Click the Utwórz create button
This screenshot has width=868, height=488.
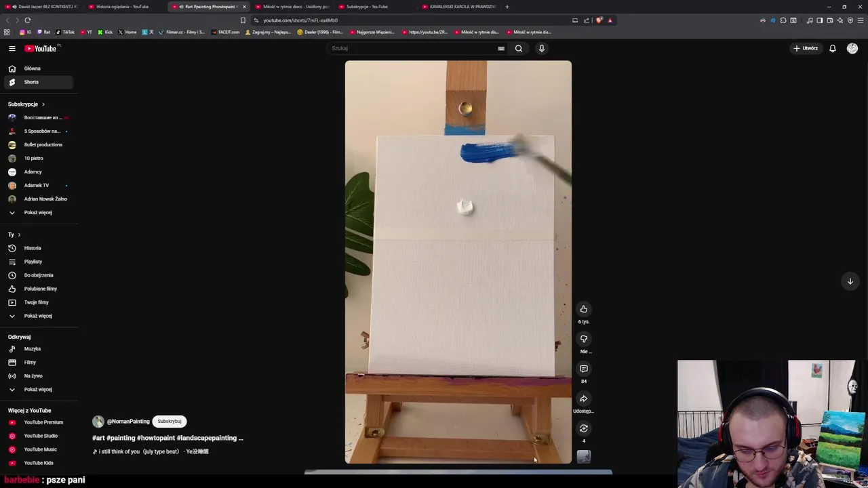806,48
